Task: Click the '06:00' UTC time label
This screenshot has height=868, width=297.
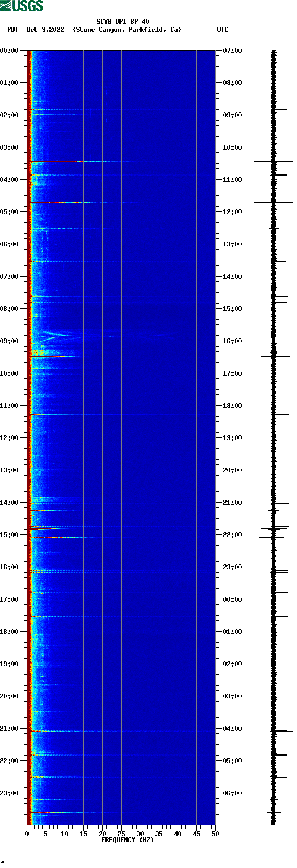Action: 232,793
